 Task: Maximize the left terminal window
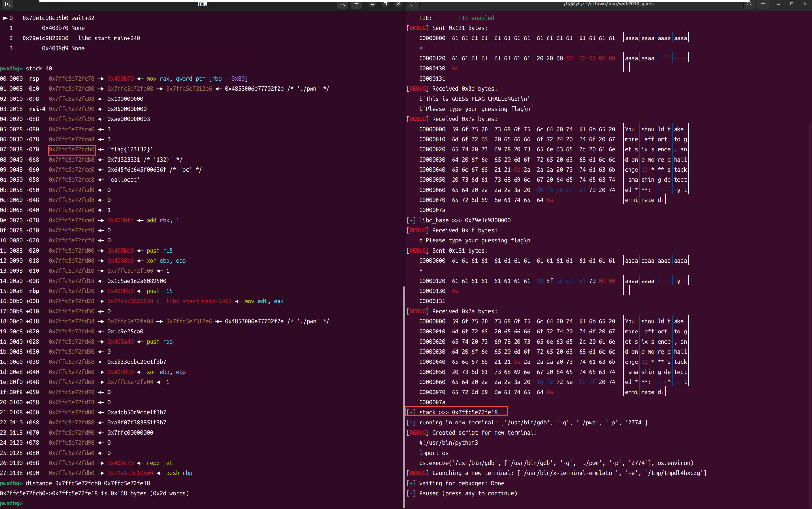385,4
